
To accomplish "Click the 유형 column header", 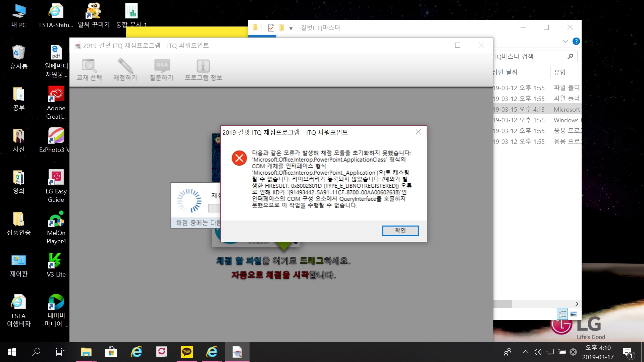I will pyautogui.click(x=560, y=72).
